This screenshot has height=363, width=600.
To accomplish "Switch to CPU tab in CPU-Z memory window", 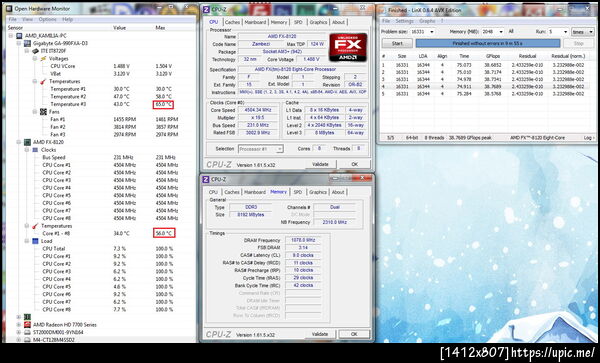I will coord(214,192).
